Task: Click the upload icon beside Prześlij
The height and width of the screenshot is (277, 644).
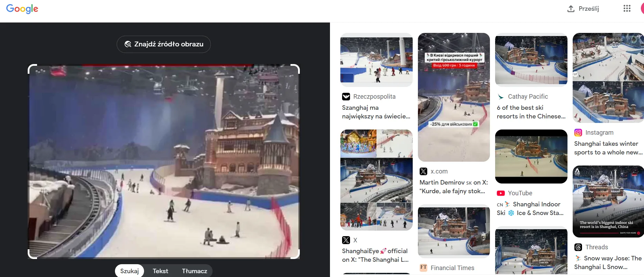Action: pyautogui.click(x=571, y=9)
